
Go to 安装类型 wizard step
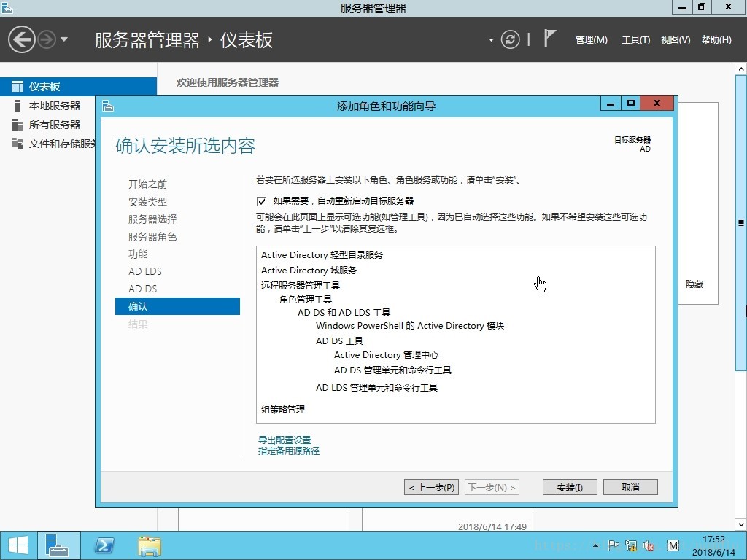tap(147, 202)
